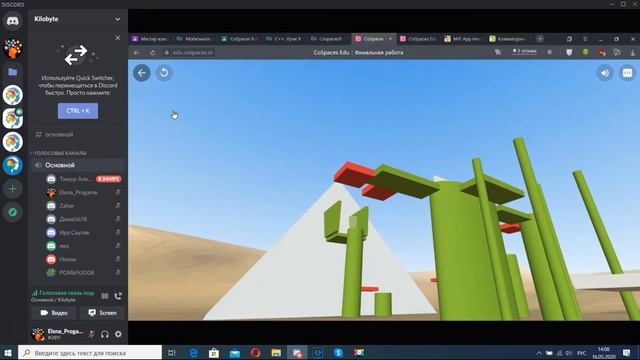Click the Elena_Proga user avatar
Viewport: 640px width, 360px height.
coord(38,334)
